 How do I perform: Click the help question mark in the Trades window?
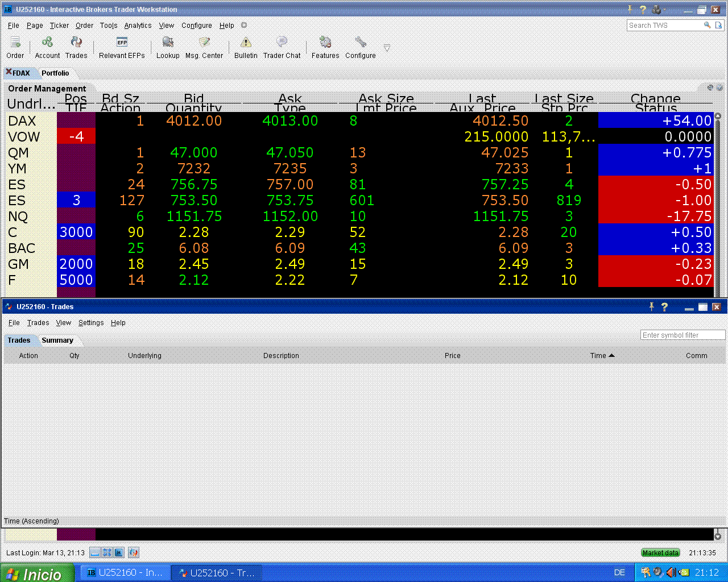click(x=664, y=307)
